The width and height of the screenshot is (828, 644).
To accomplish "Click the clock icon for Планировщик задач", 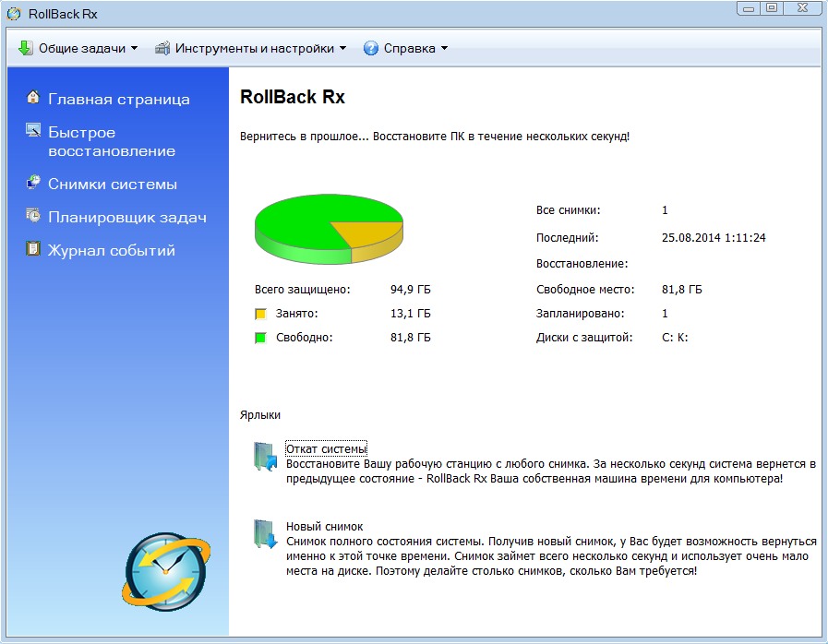I will pyautogui.click(x=33, y=215).
